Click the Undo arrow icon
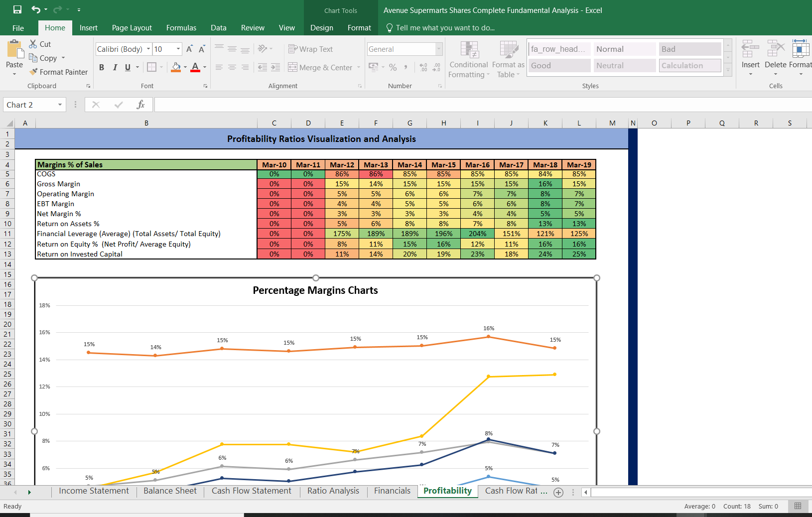 click(36, 9)
